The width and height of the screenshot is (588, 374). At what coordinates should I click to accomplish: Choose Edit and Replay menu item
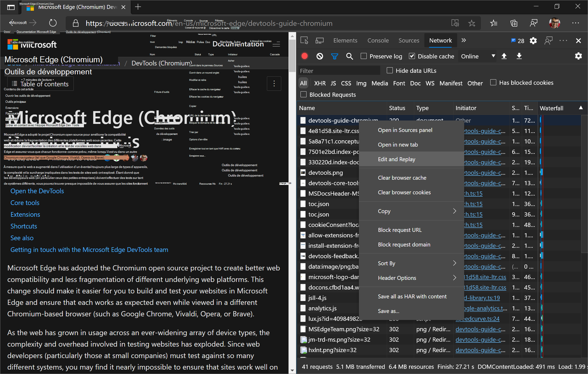click(396, 159)
